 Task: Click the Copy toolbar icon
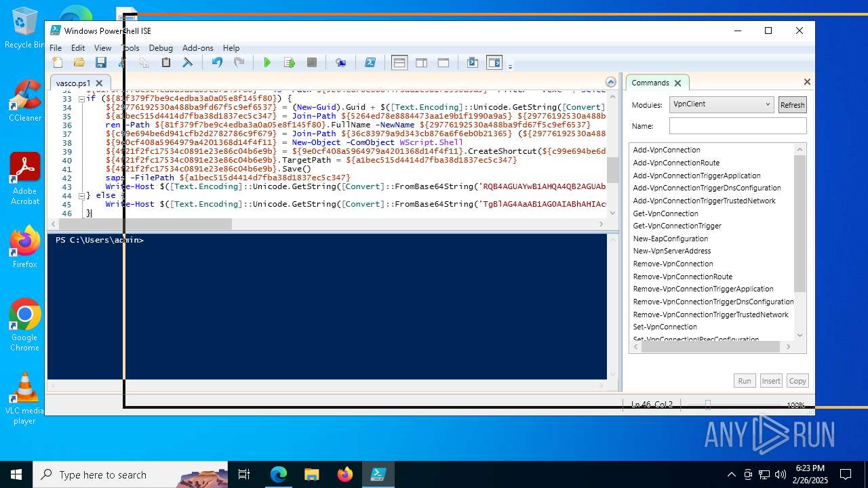(x=144, y=62)
